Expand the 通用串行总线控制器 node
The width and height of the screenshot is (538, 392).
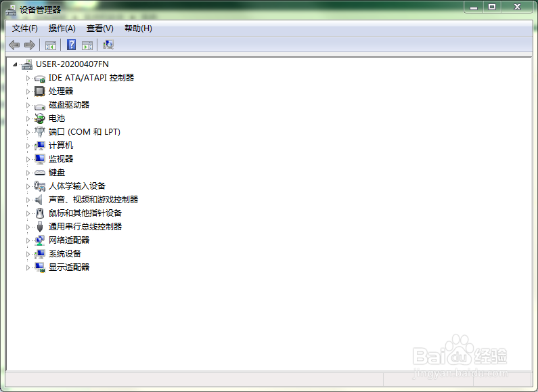click(x=28, y=227)
